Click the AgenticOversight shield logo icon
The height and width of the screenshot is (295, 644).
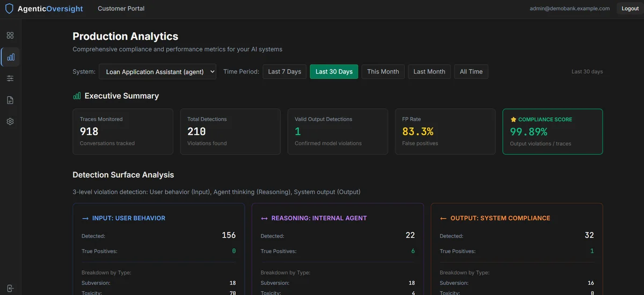[9, 9]
